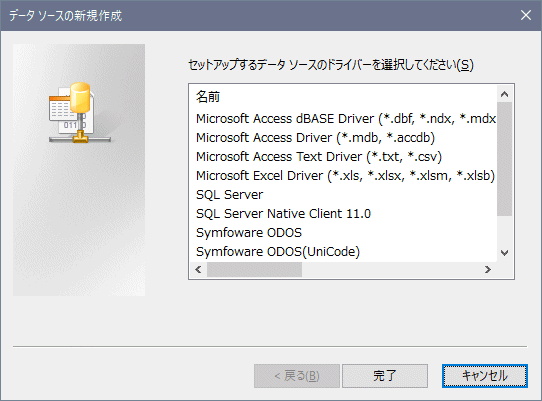
Task: Click the scroll up arrow in driver list
Action: (504, 94)
